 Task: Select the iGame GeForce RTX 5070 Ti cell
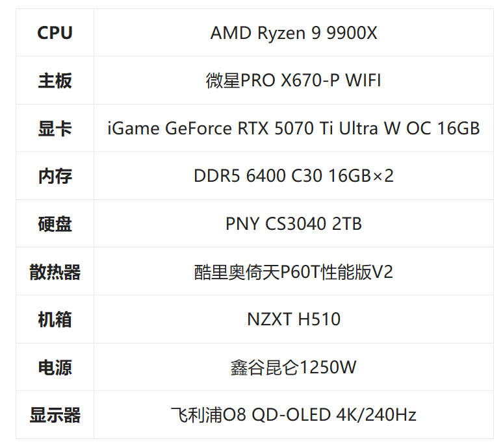click(x=293, y=129)
